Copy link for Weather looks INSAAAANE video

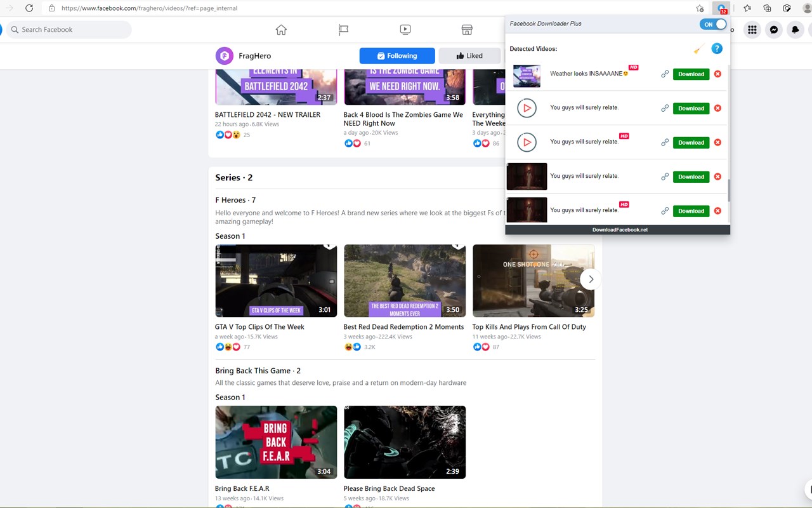pyautogui.click(x=665, y=74)
